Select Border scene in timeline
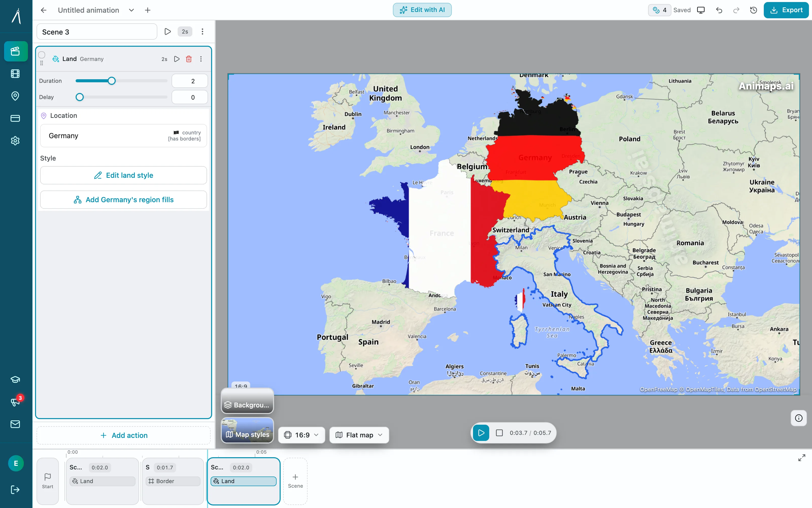 [173, 481]
